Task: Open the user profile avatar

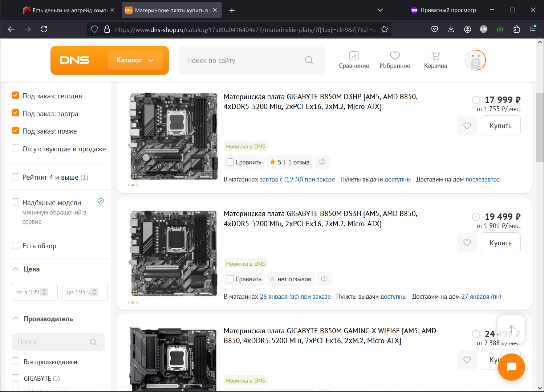Action: click(x=476, y=60)
